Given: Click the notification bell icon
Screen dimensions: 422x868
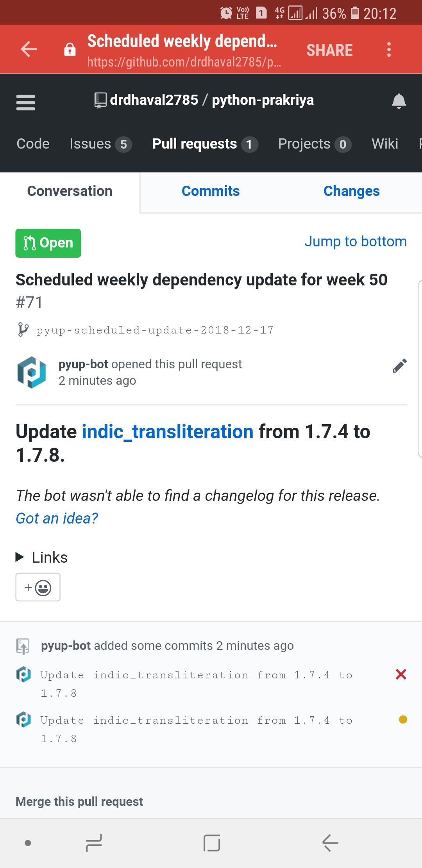Looking at the screenshot, I should point(399,101).
